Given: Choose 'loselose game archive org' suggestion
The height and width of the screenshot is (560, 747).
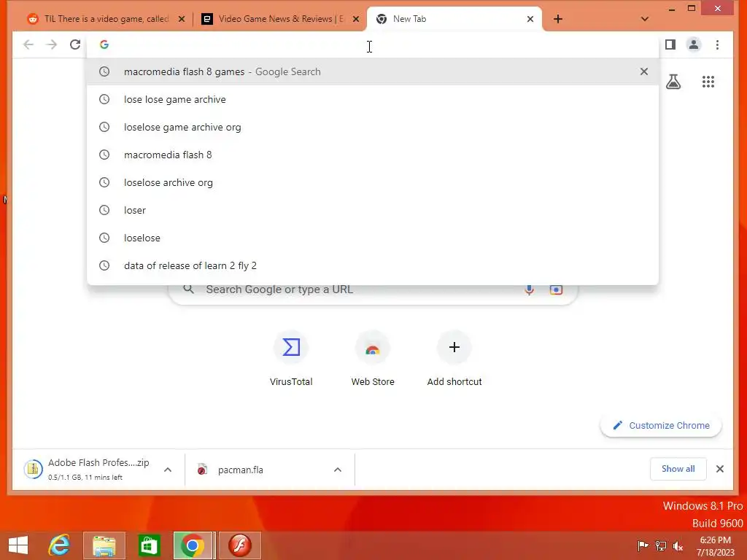Looking at the screenshot, I should click(373, 127).
